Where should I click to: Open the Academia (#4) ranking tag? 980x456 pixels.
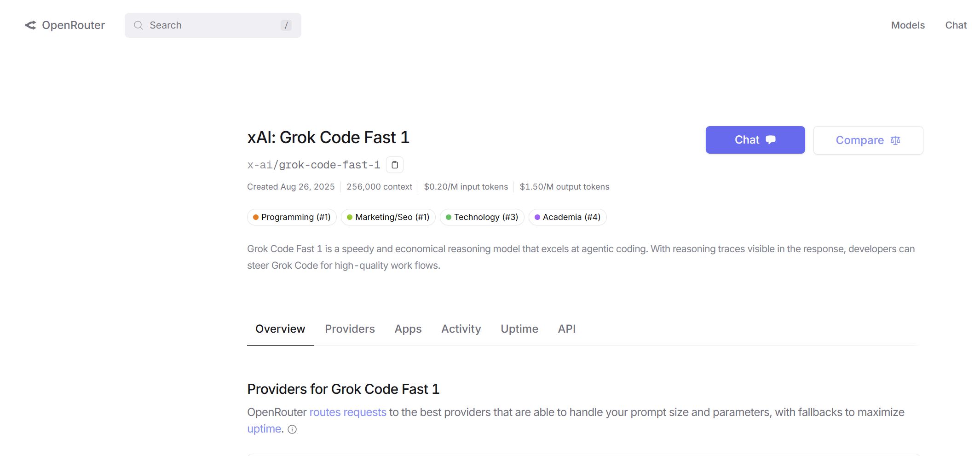pos(567,217)
